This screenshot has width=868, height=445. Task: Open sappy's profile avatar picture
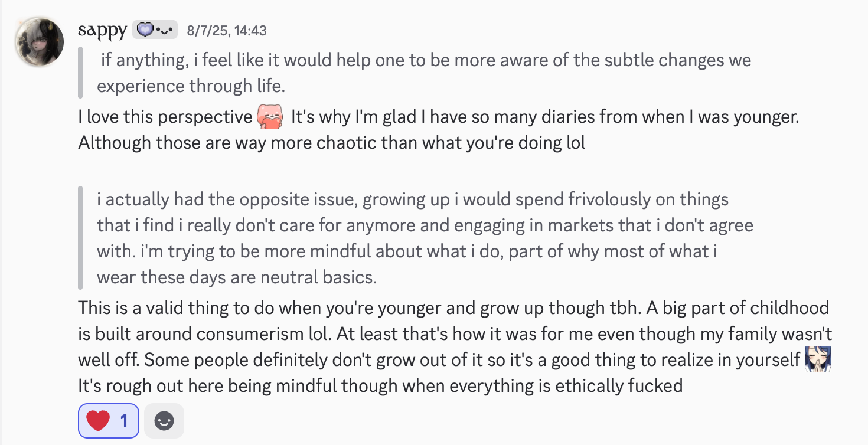pyautogui.click(x=39, y=42)
